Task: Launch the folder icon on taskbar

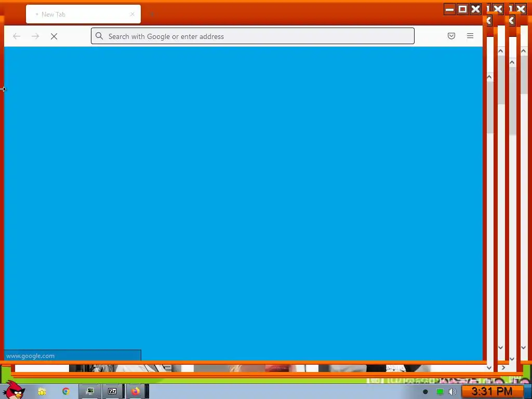Action: click(x=42, y=392)
